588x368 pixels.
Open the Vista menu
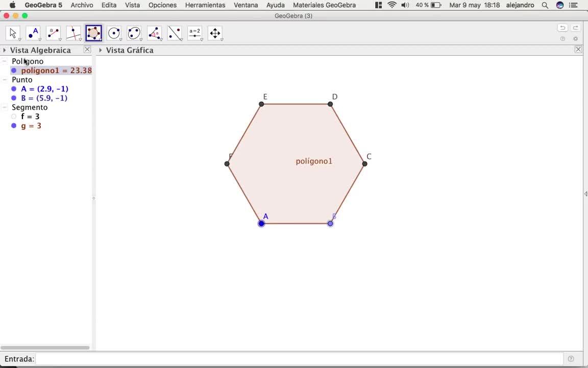pos(132,5)
